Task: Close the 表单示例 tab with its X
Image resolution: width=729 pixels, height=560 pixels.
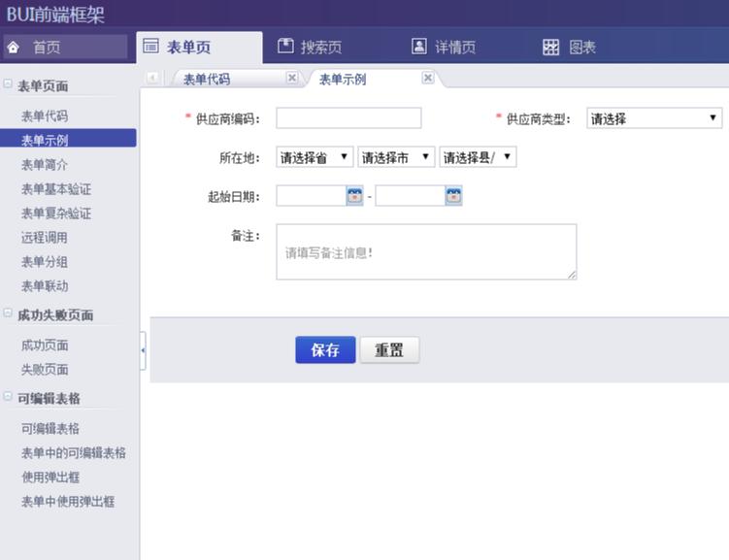Action: click(x=427, y=79)
